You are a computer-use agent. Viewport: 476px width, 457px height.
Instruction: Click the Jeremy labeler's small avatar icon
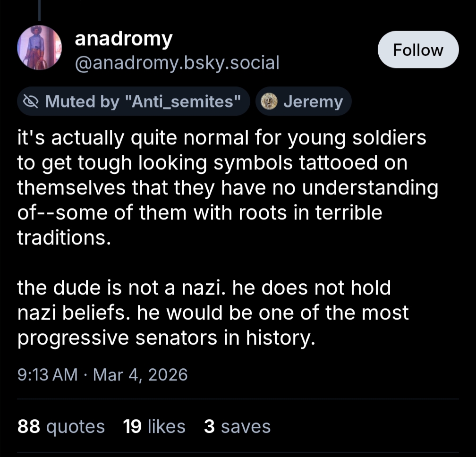(270, 102)
